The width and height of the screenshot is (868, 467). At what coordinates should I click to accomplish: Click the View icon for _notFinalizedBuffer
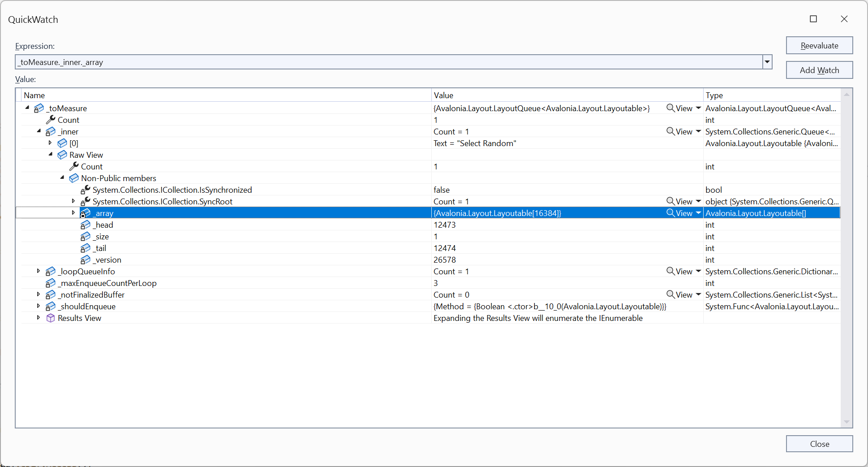(x=670, y=294)
